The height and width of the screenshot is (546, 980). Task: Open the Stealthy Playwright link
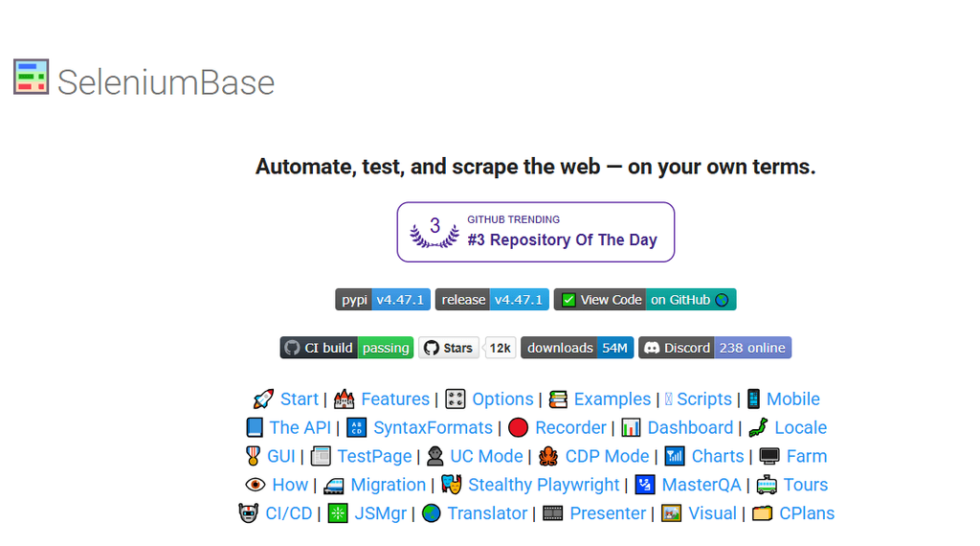click(544, 486)
